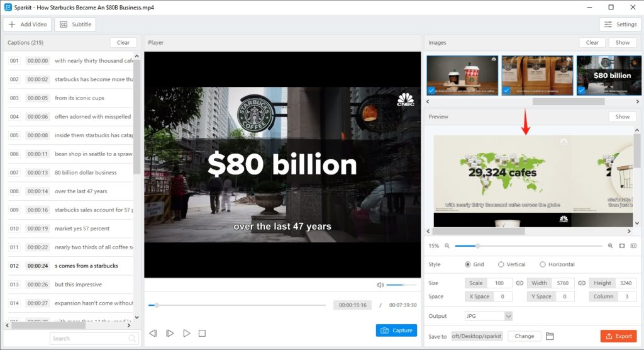Capture the current video frame
The image size is (644, 350).
396,330
